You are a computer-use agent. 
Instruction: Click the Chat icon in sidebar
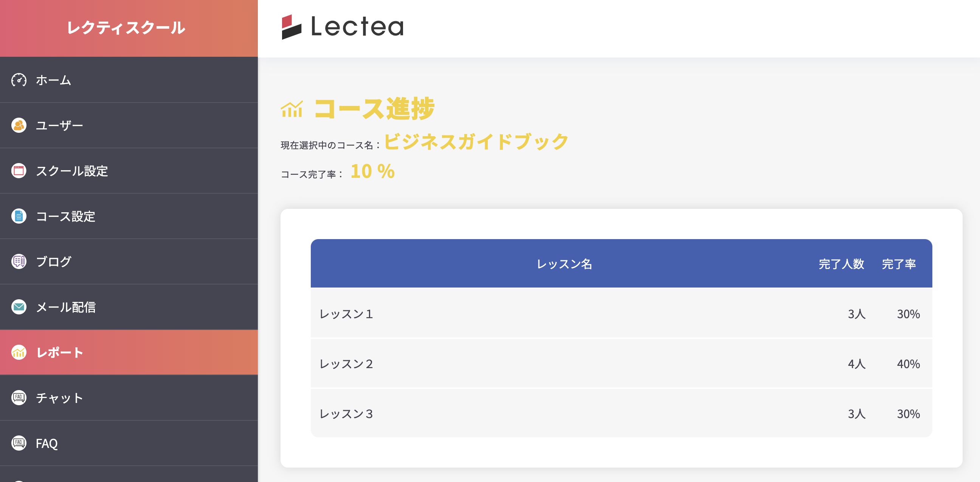[x=19, y=398]
